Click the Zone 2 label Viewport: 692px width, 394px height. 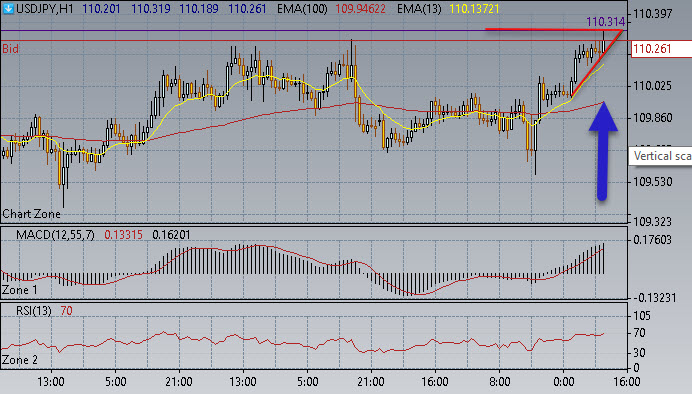(20, 360)
